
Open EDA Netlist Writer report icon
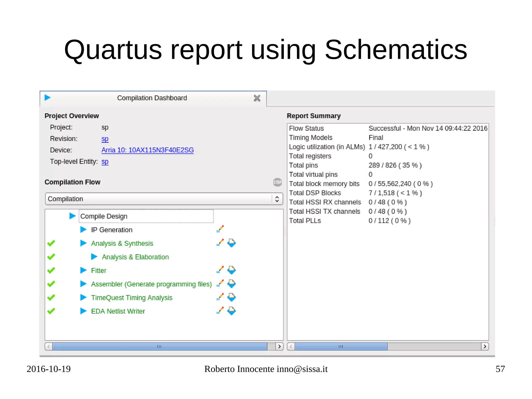[x=231, y=311]
